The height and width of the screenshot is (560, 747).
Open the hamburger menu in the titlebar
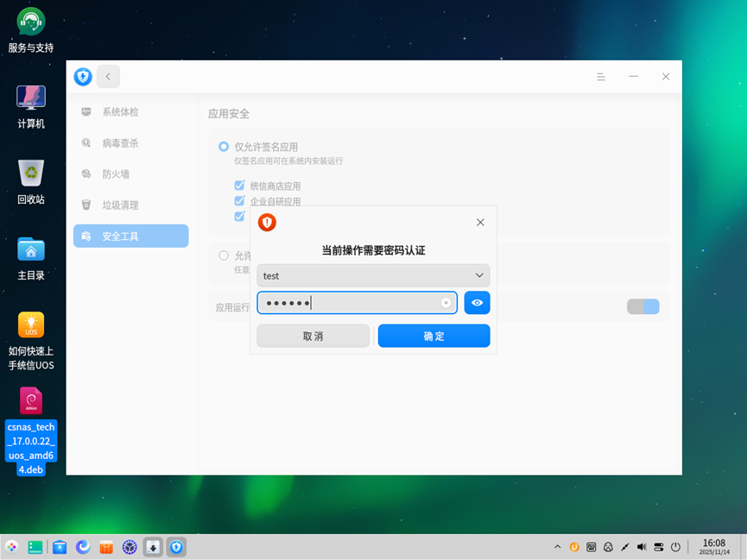coord(601,76)
